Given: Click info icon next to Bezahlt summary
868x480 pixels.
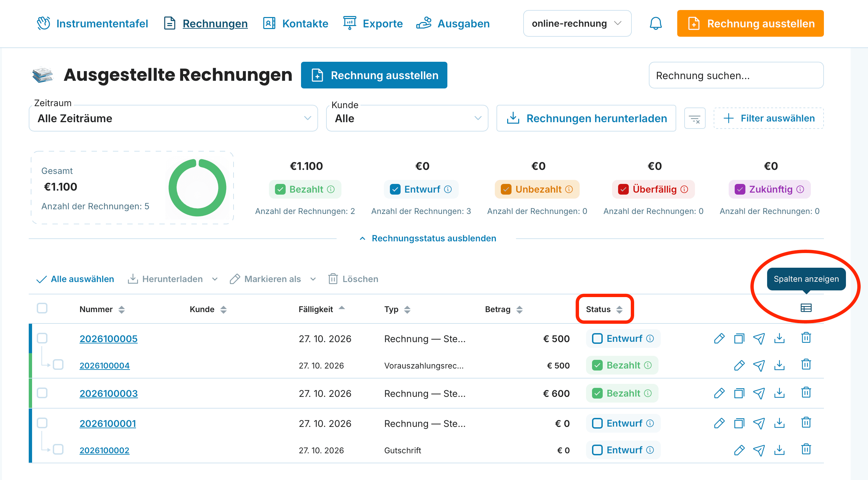Looking at the screenshot, I should point(331,189).
